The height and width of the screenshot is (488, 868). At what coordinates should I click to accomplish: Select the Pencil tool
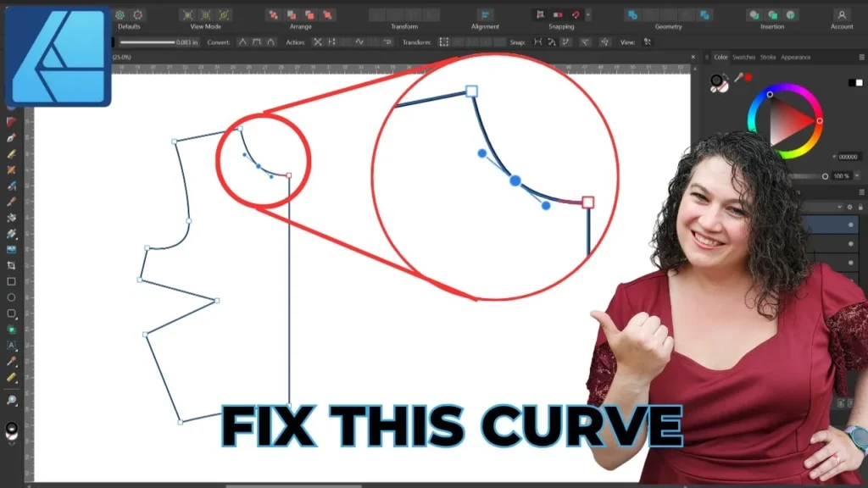point(11,154)
